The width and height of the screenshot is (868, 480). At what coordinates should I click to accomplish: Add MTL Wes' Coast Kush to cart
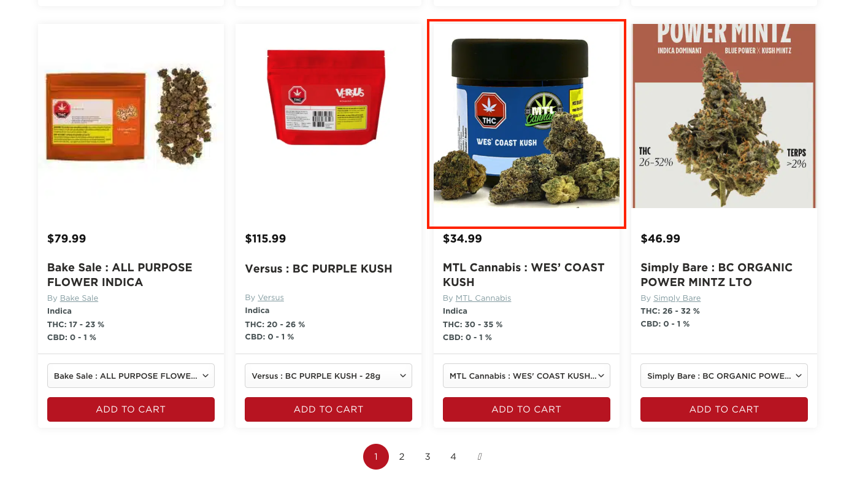[x=526, y=409]
